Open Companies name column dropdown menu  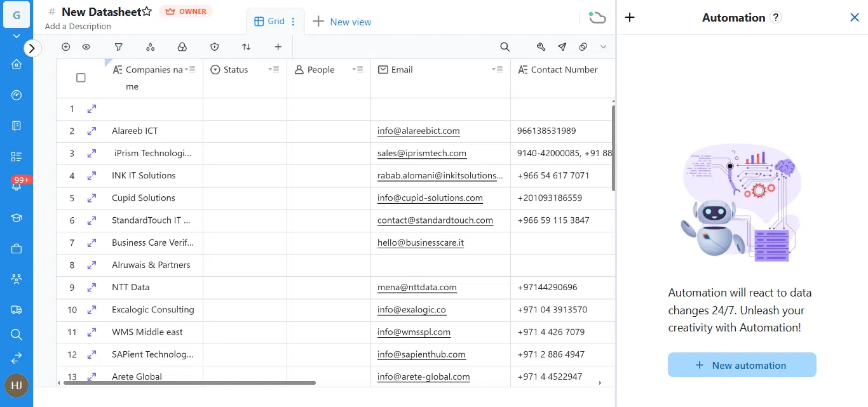pos(191,69)
